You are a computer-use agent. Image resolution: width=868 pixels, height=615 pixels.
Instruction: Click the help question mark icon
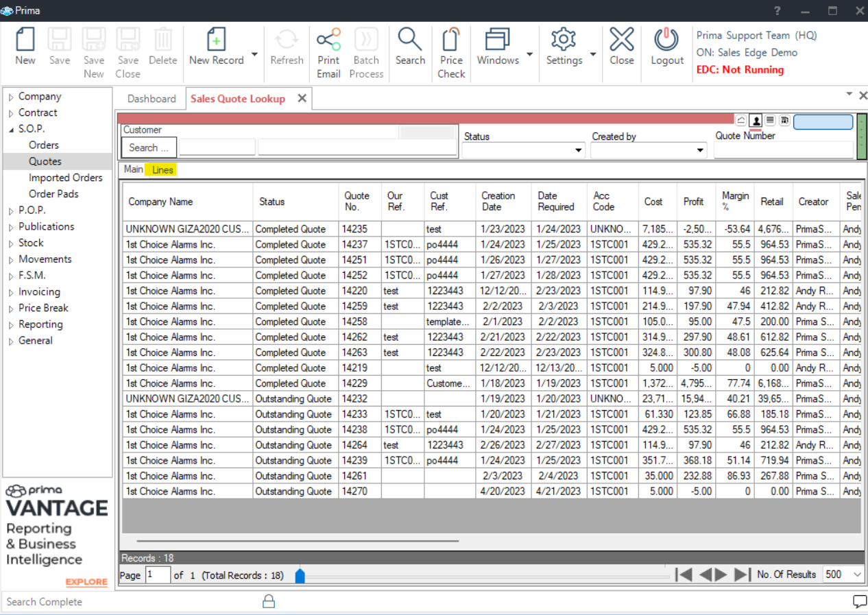777,10
